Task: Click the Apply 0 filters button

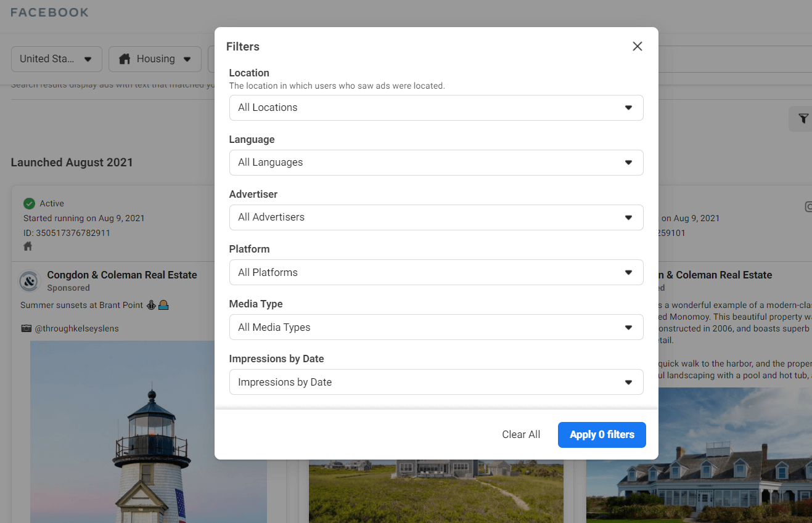Action: [601, 435]
